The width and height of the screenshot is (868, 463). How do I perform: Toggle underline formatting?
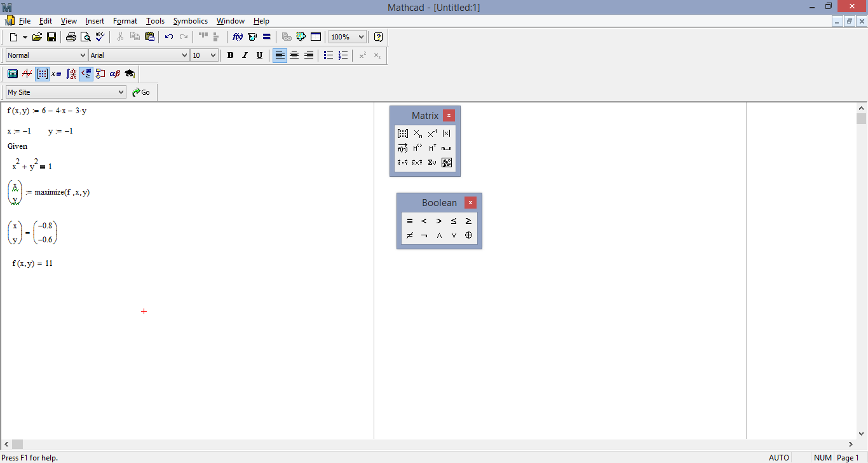pos(259,55)
